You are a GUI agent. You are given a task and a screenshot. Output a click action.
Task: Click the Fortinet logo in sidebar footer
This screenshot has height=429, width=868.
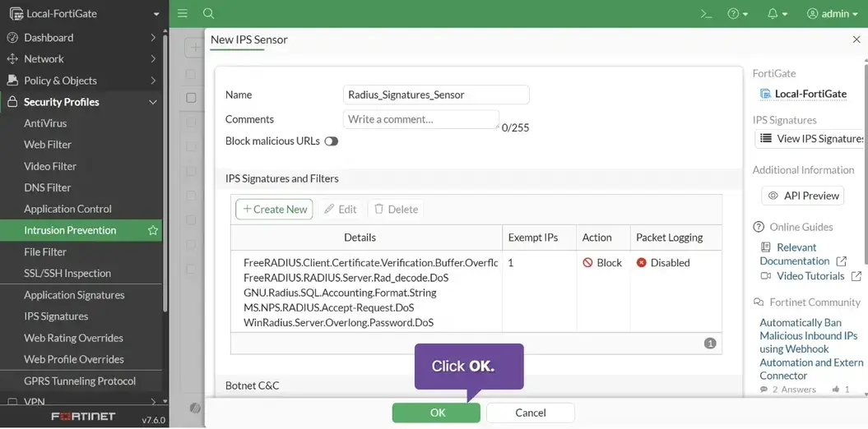[83, 417]
